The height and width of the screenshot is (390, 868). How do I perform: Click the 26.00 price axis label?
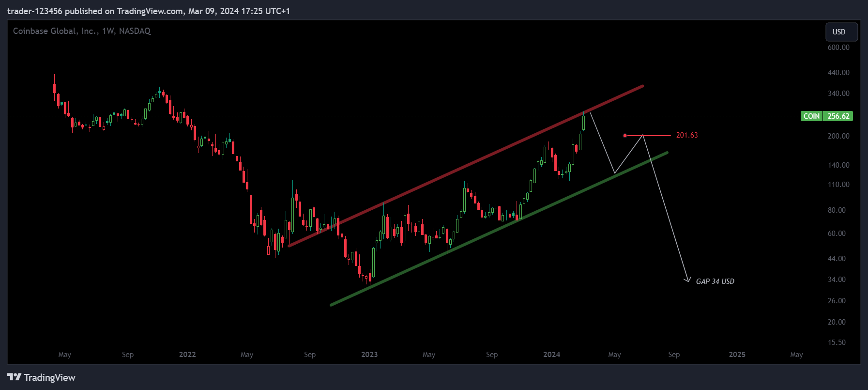tap(837, 301)
